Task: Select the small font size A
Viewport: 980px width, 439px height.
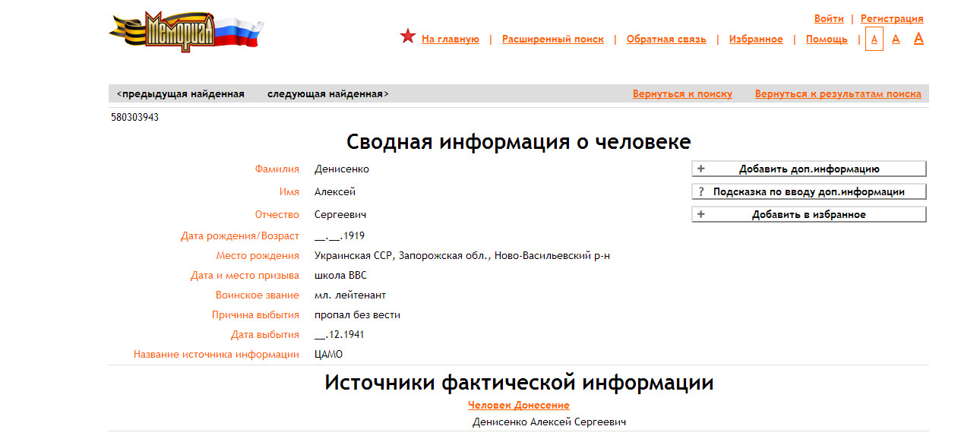Action: pos(874,39)
